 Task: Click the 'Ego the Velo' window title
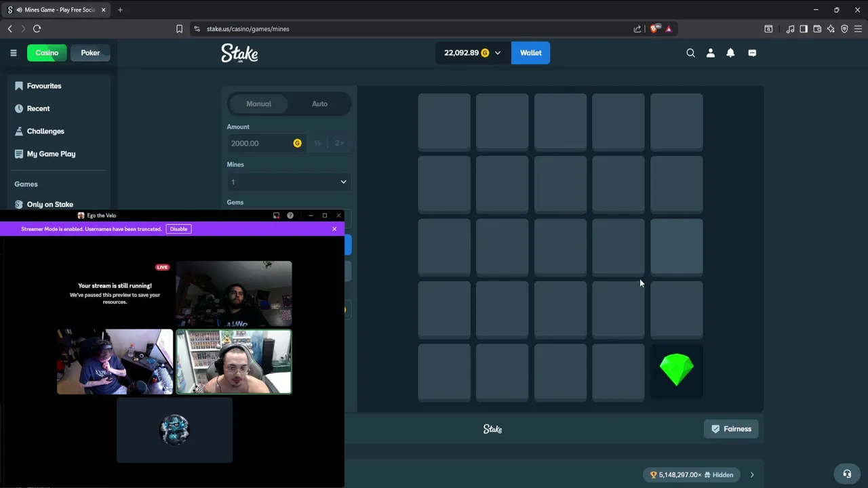pos(102,216)
